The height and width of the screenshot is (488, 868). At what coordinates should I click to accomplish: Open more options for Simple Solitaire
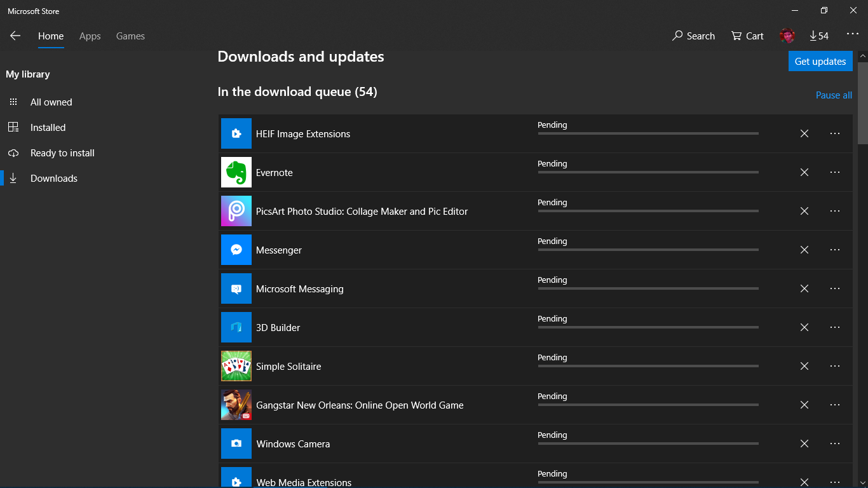click(x=835, y=366)
